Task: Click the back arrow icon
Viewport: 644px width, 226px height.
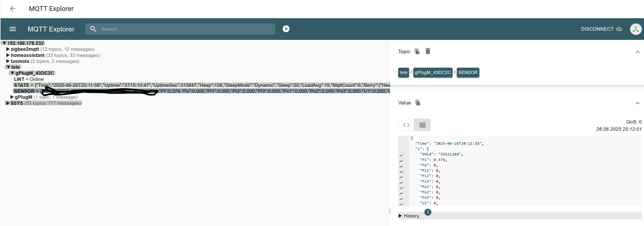Action: [x=12, y=9]
